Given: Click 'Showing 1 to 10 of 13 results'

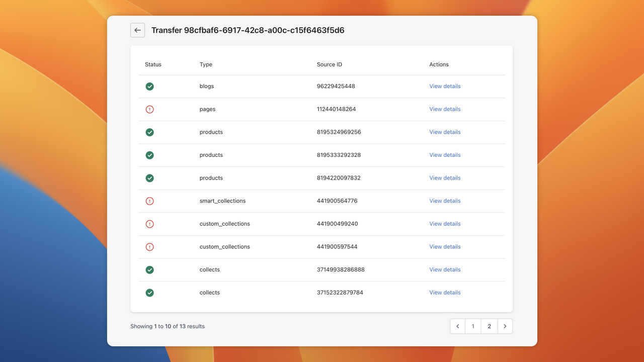Looking at the screenshot, I should (x=168, y=326).
